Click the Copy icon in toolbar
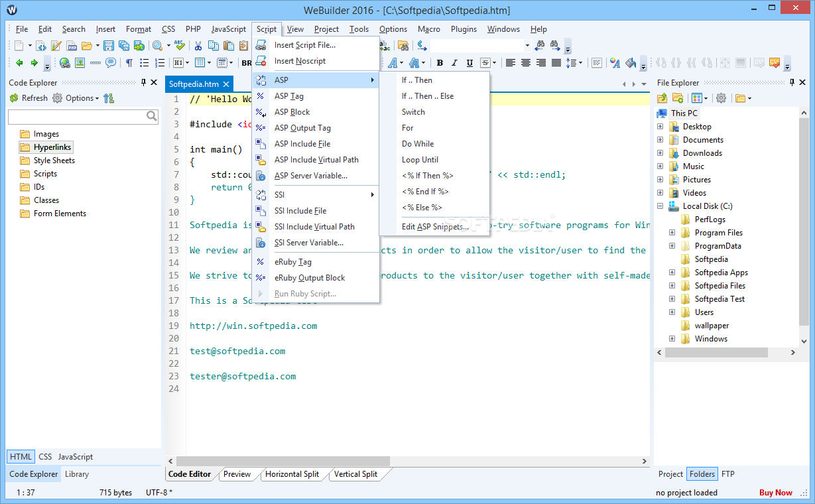Image resolution: width=815 pixels, height=504 pixels. pos(213,46)
